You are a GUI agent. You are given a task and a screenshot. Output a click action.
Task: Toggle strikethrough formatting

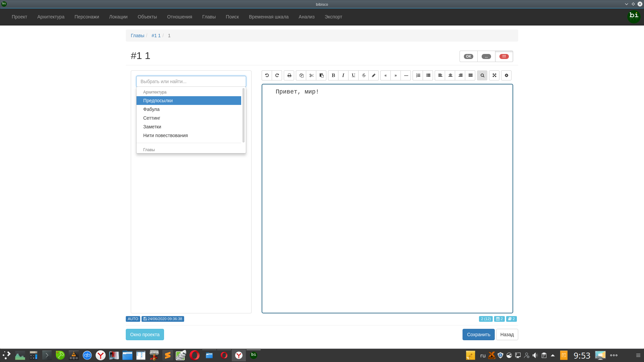pos(363,75)
